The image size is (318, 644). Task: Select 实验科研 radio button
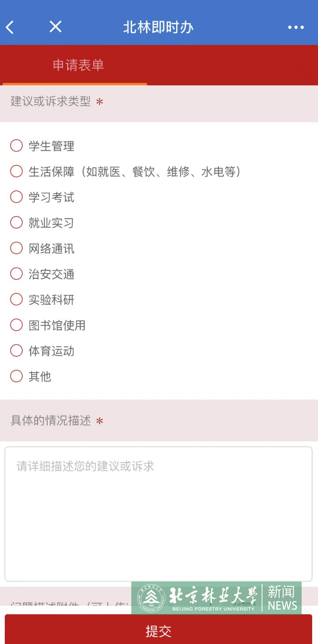pos(16,300)
